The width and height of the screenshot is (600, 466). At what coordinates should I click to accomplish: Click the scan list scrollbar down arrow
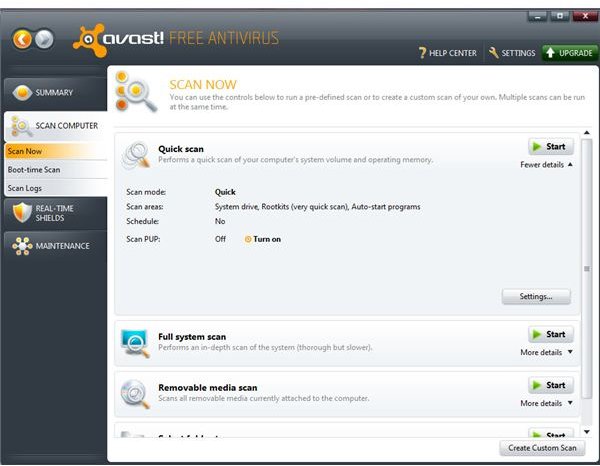pos(587,432)
